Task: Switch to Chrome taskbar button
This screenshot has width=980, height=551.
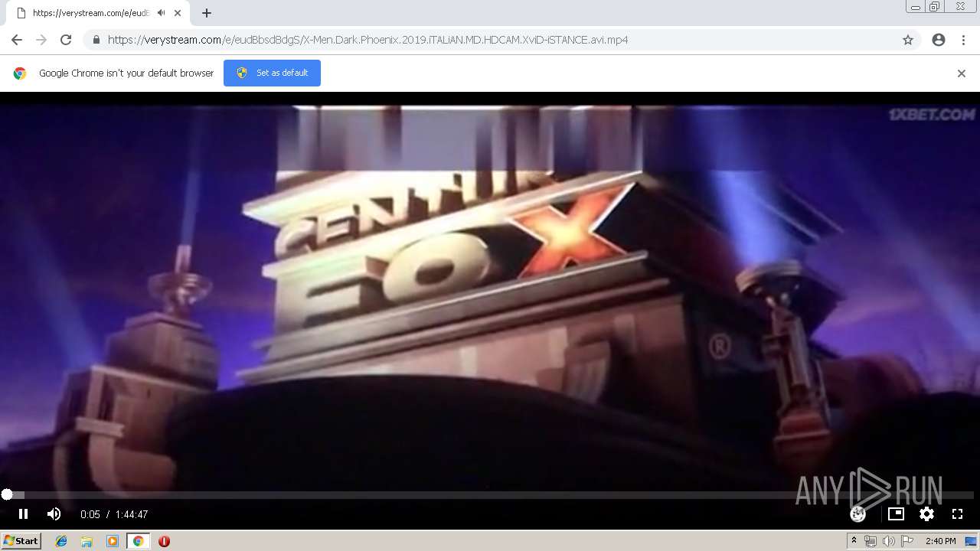Action: tap(138, 541)
